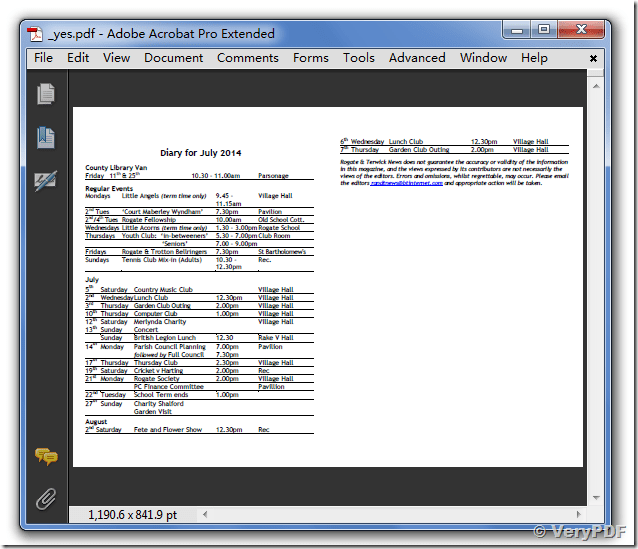
Task: Open the Advanced menu
Action: 417,58
